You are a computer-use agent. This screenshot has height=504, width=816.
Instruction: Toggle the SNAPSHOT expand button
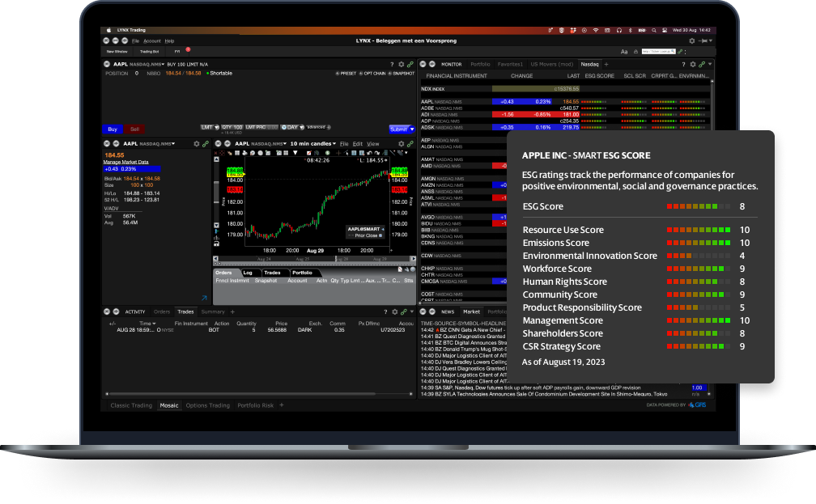point(390,74)
